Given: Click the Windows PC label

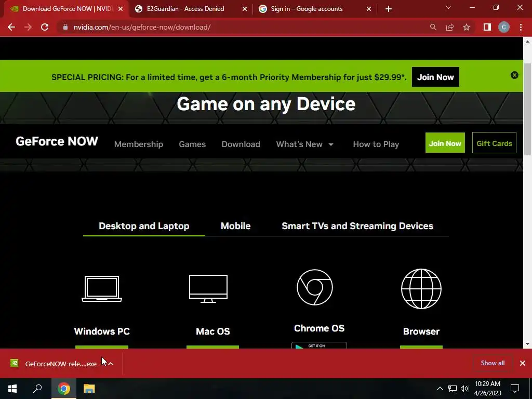Looking at the screenshot, I should (x=102, y=331).
